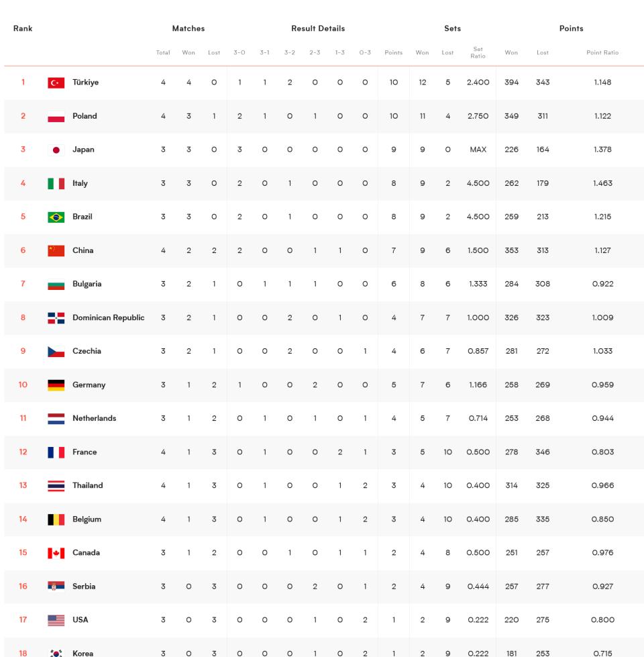Select the Canada flag icon
The width and height of the screenshot is (644, 657).
click(x=56, y=553)
